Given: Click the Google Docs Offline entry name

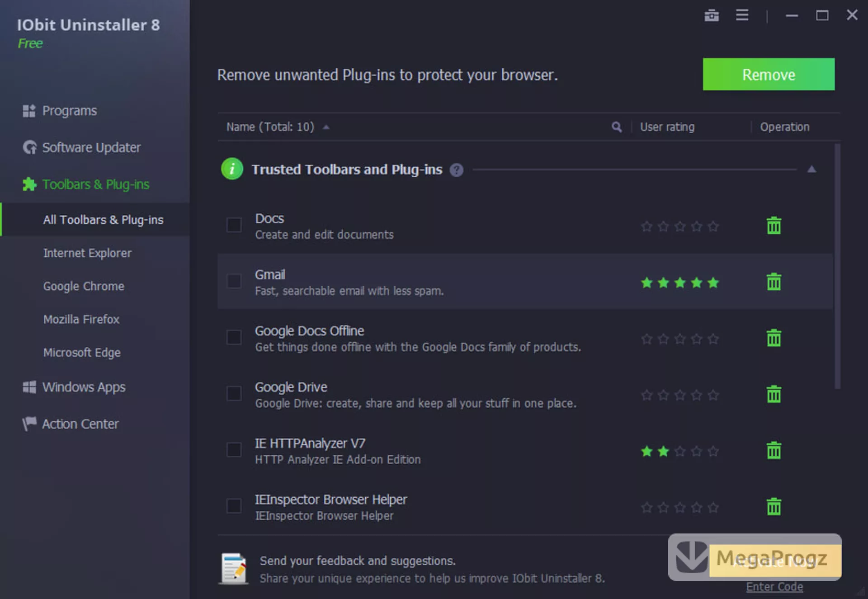Looking at the screenshot, I should click(309, 331).
